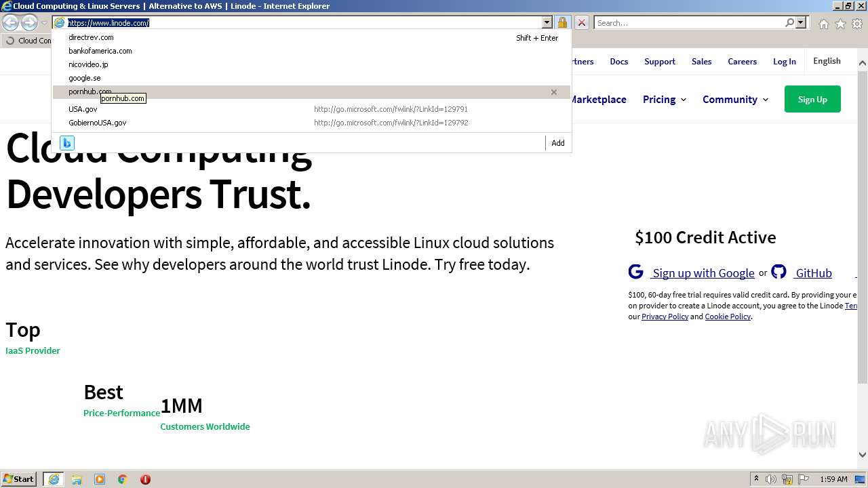Select directrev.com suggestion

pyautogui.click(x=312, y=38)
